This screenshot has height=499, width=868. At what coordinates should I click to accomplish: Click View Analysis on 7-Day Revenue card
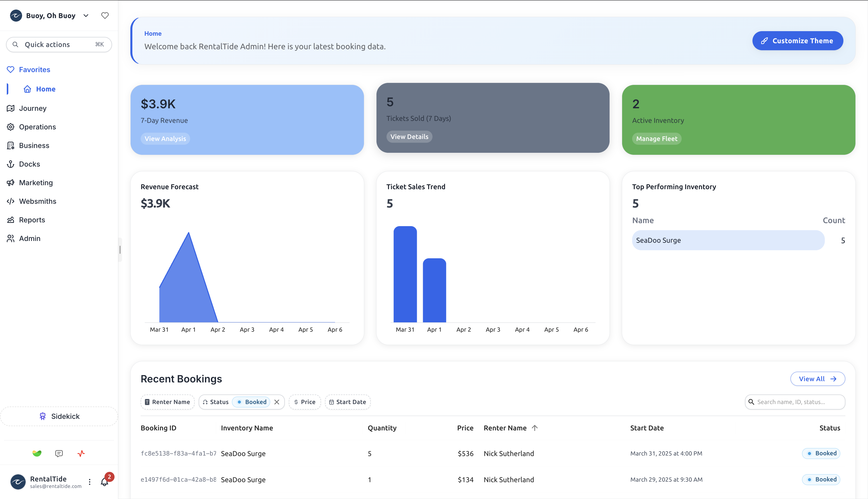click(165, 139)
